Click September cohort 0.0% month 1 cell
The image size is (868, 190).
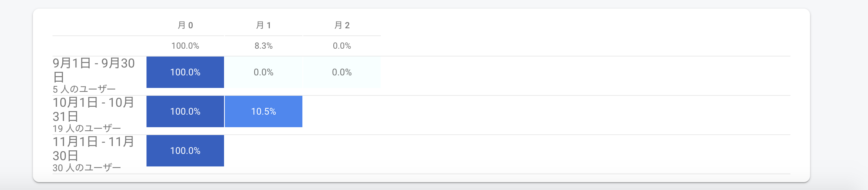click(x=264, y=72)
